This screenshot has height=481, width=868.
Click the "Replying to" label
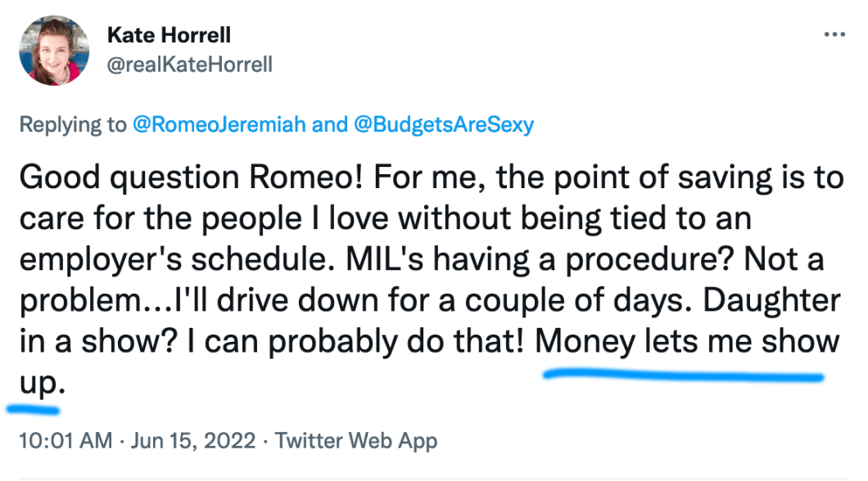pos(72,125)
